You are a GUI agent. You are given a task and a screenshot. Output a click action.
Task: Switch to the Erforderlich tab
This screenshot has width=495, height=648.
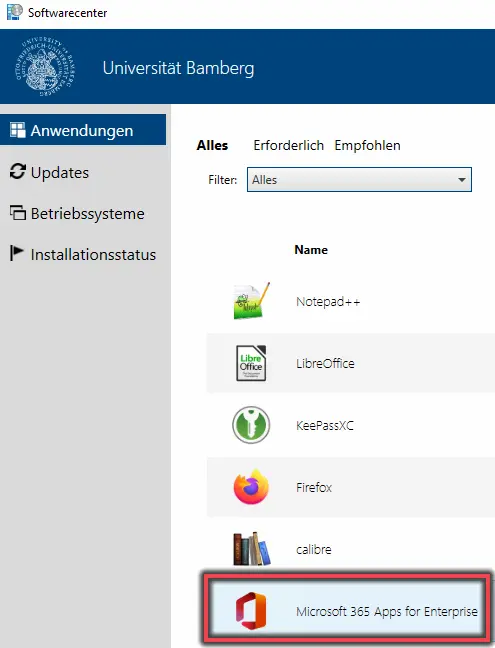coord(288,145)
